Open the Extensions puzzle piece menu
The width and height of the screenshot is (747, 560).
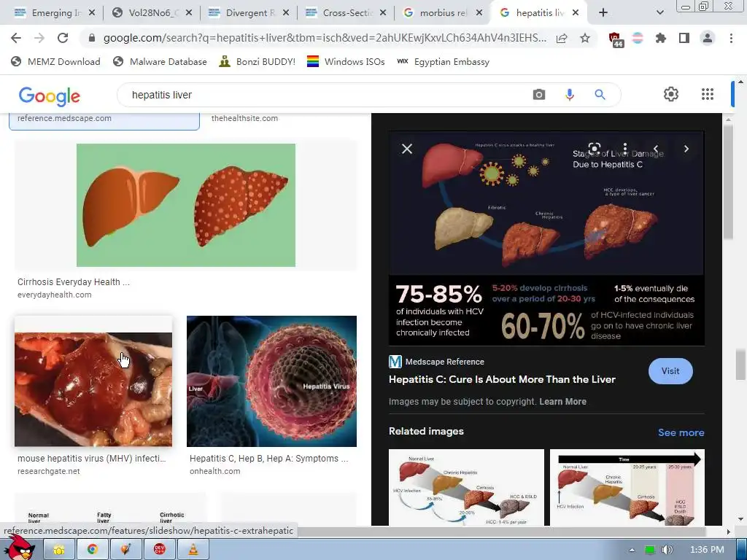pos(661,38)
